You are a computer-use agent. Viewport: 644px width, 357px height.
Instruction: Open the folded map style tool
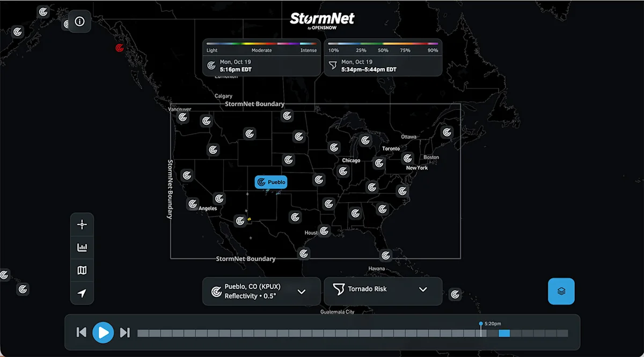82,271
